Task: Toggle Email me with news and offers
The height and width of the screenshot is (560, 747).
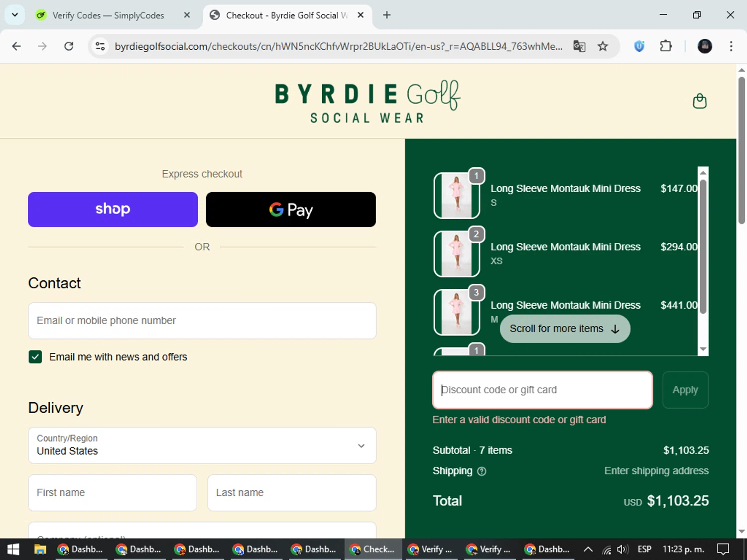Action: pos(35,357)
